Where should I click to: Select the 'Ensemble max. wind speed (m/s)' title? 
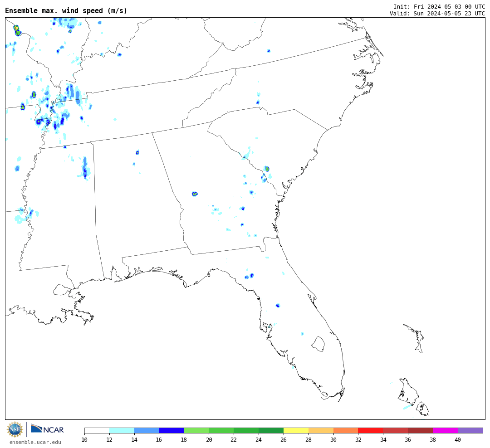pos(66,10)
